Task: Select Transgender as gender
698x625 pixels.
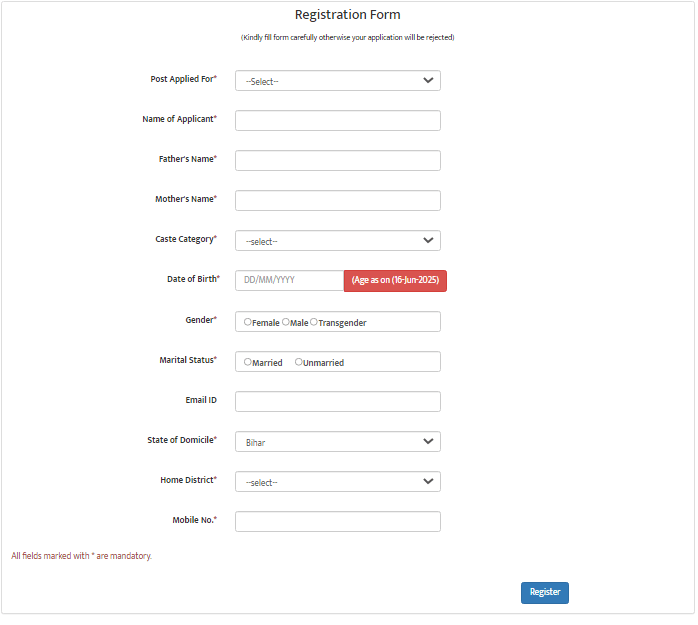Action: (x=314, y=322)
